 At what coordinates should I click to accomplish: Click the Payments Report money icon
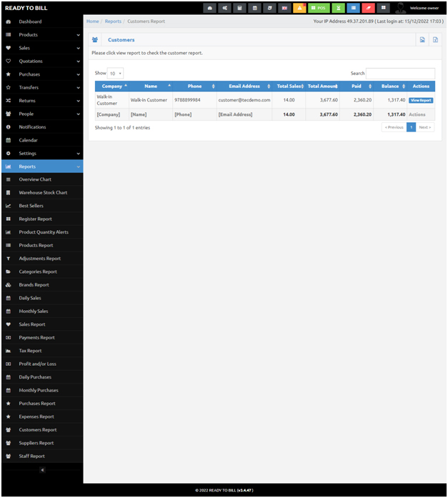[9, 338]
